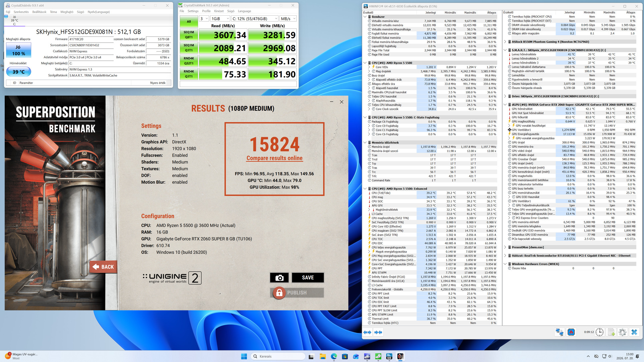644x362 pixels.
Task: Collapse the Windows Hardware Errors (WHEA) group
Action: (505, 264)
